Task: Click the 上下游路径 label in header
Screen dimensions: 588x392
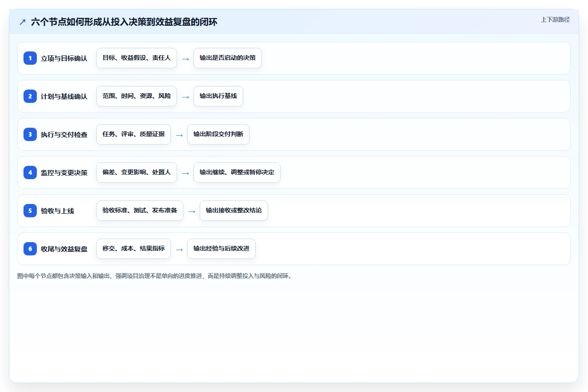Action: point(555,20)
